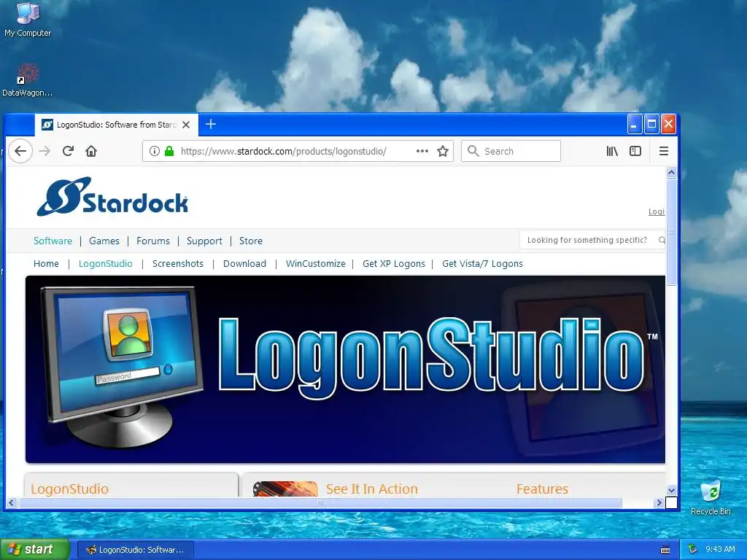This screenshot has width=747, height=560.
Task: Click the Login link at top right
Action: tap(657, 212)
